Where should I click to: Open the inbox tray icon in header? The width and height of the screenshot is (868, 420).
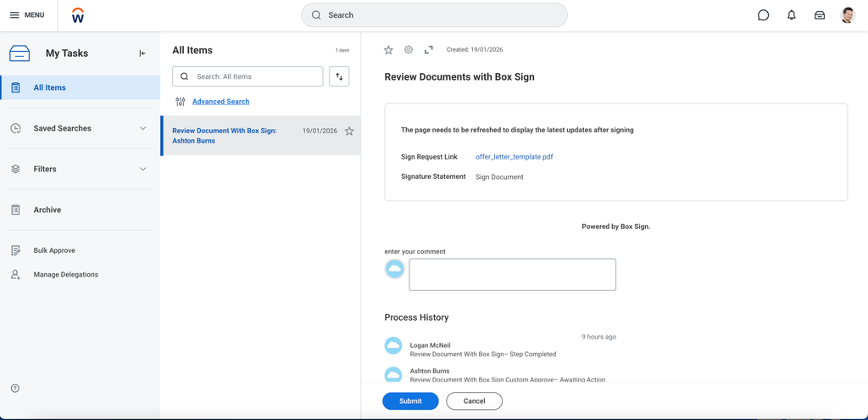tap(820, 15)
